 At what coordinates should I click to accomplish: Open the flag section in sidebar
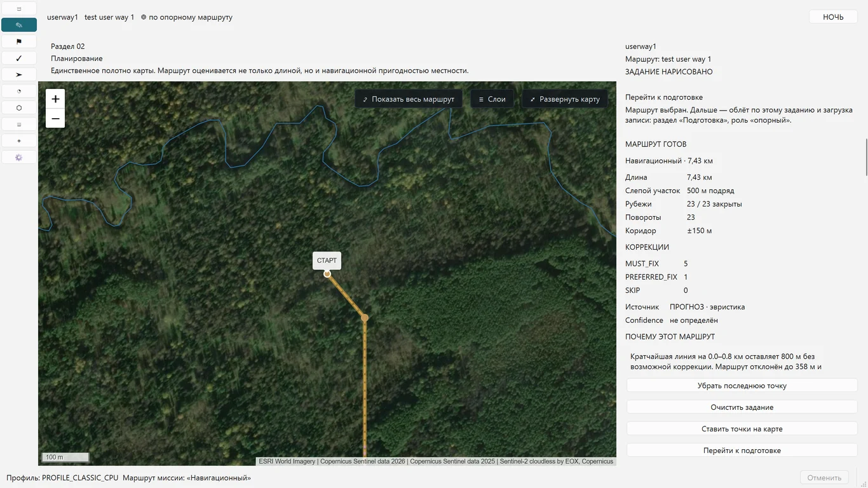pos(19,41)
